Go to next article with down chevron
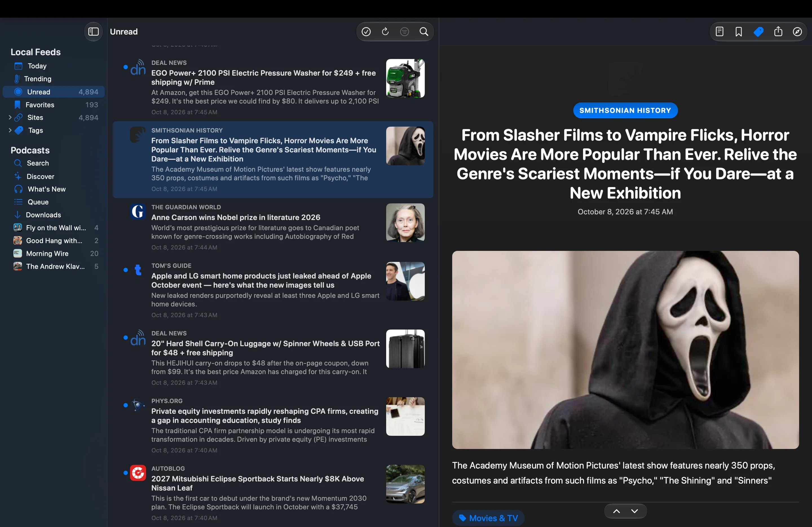The height and width of the screenshot is (527, 812). [x=634, y=511]
